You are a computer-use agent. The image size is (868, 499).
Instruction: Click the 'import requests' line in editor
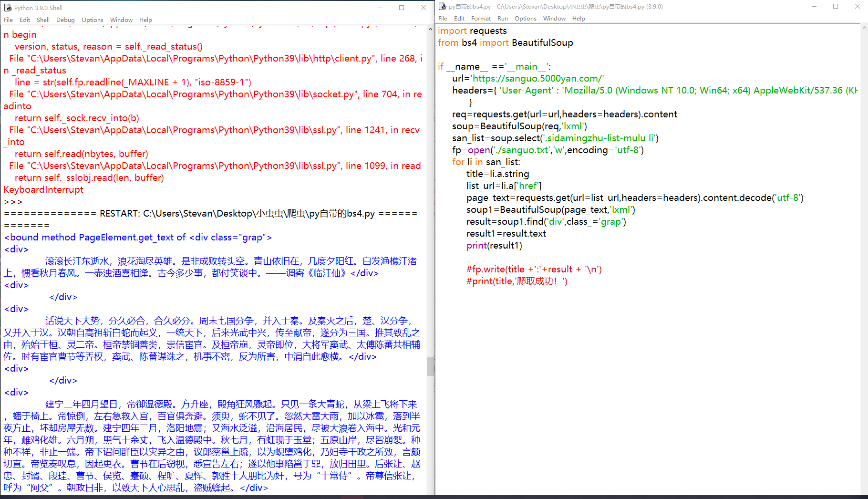pos(472,31)
